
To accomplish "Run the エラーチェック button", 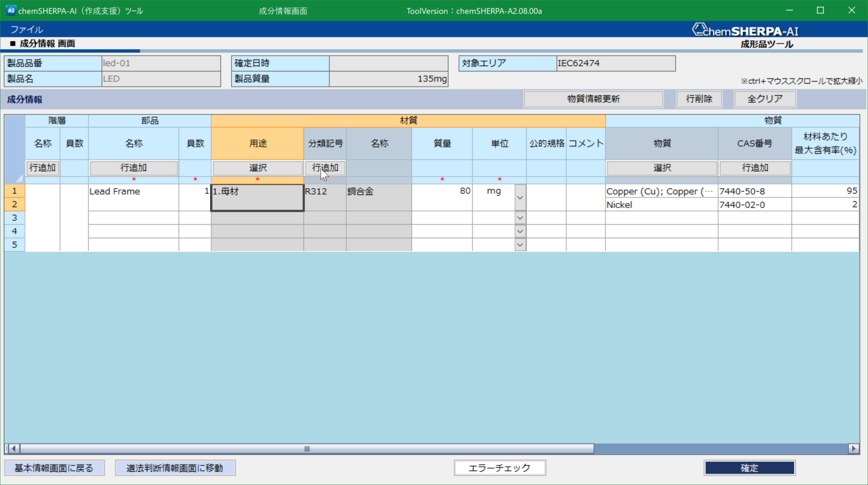I will tap(500, 468).
